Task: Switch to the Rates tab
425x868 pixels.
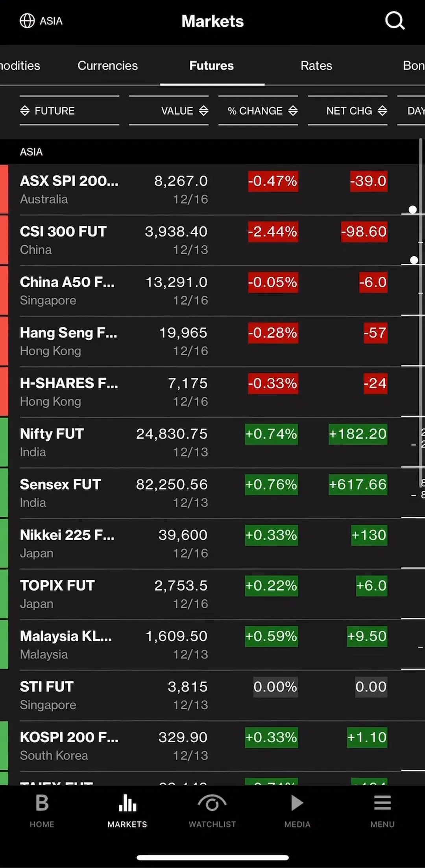Action: pyautogui.click(x=316, y=66)
